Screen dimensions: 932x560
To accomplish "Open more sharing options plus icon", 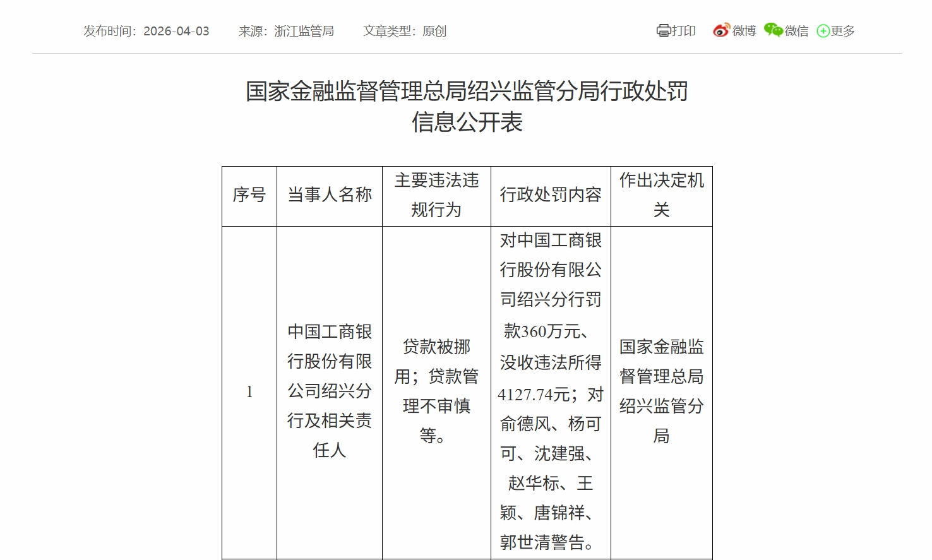I will [x=823, y=31].
